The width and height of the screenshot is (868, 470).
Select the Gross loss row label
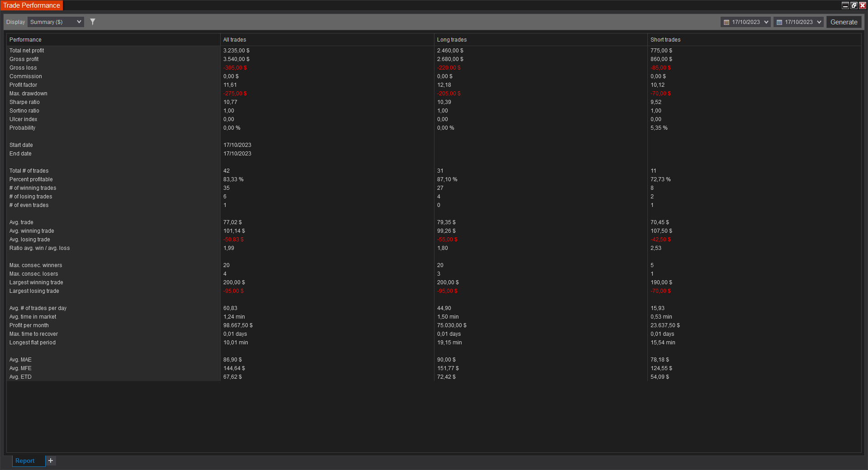[23, 68]
